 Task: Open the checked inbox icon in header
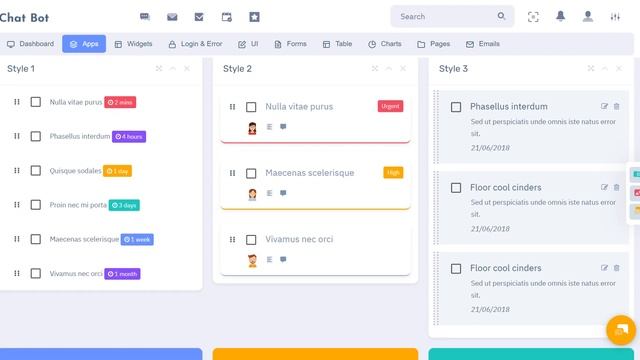[x=199, y=17]
